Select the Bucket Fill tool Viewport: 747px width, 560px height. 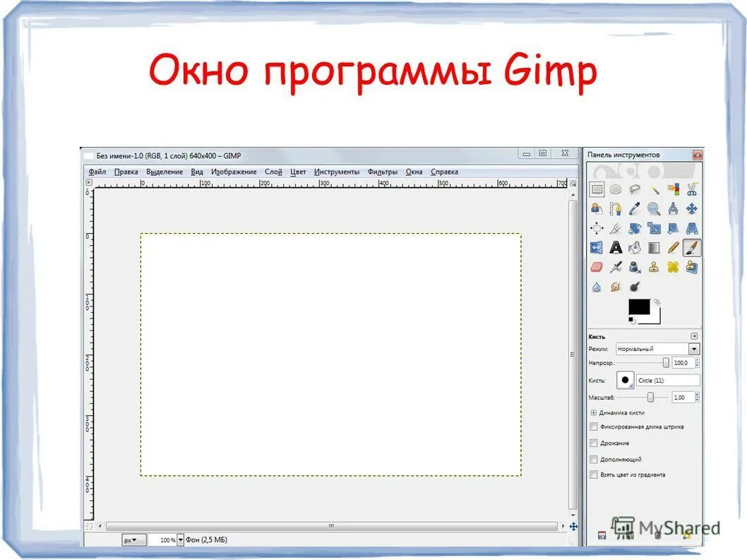(x=635, y=248)
